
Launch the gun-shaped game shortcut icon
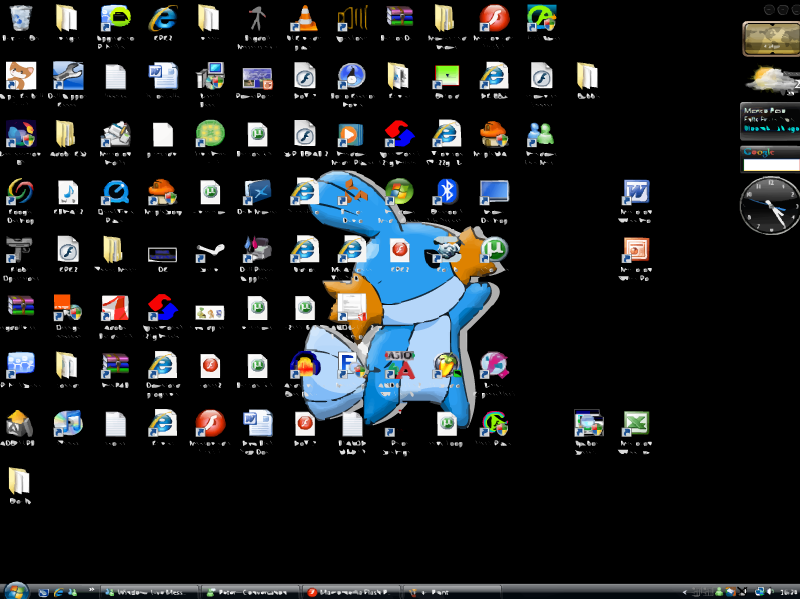pyautogui.click(x=19, y=250)
